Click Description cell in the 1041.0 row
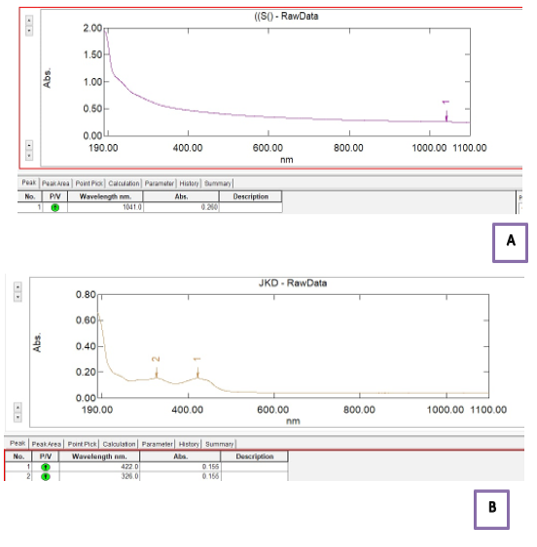 tap(251, 208)
